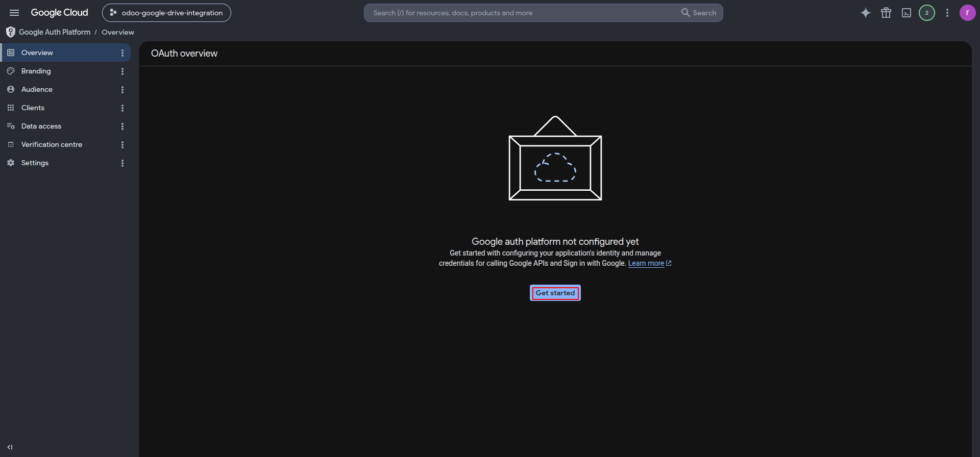The height and width of the screenshot is (457, 980).
Task: Open more options beside Clients
Action: 122,108
